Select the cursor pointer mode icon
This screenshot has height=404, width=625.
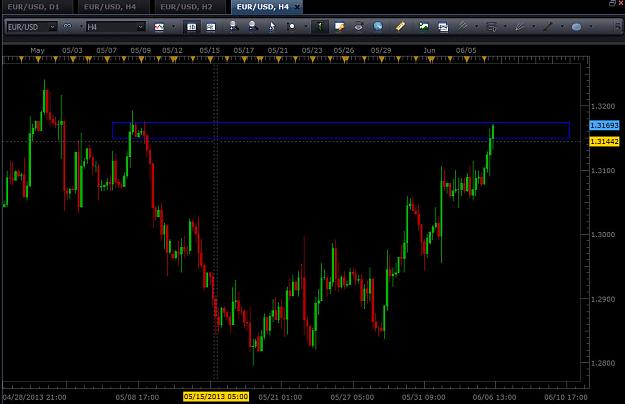click(x=272, y=27)
